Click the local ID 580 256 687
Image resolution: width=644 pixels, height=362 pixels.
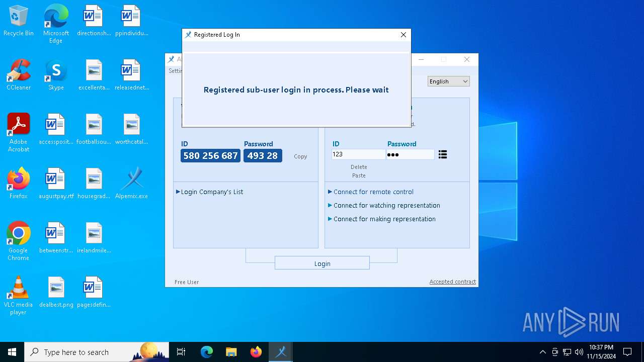210,156
